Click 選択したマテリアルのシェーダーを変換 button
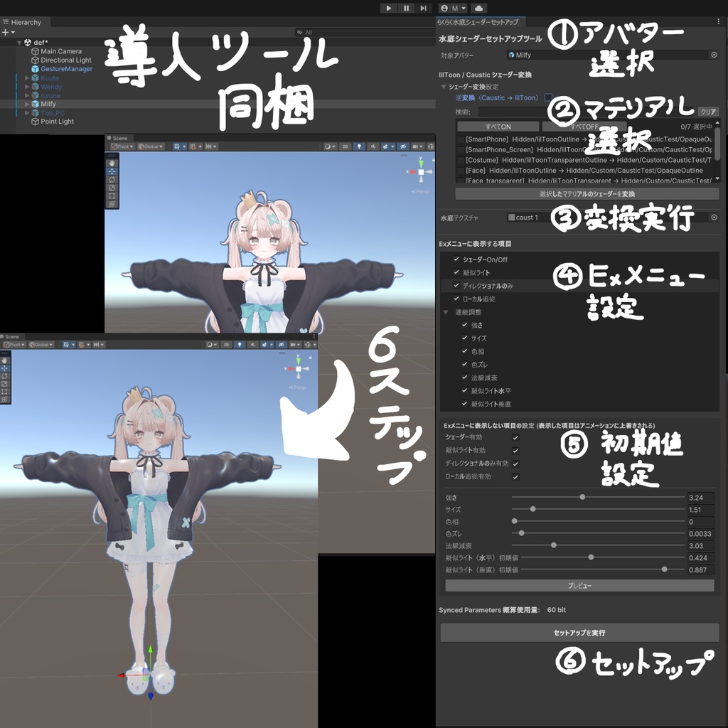Screen dimensions: 728x728 pyautogui.click(x=587, y=193)
